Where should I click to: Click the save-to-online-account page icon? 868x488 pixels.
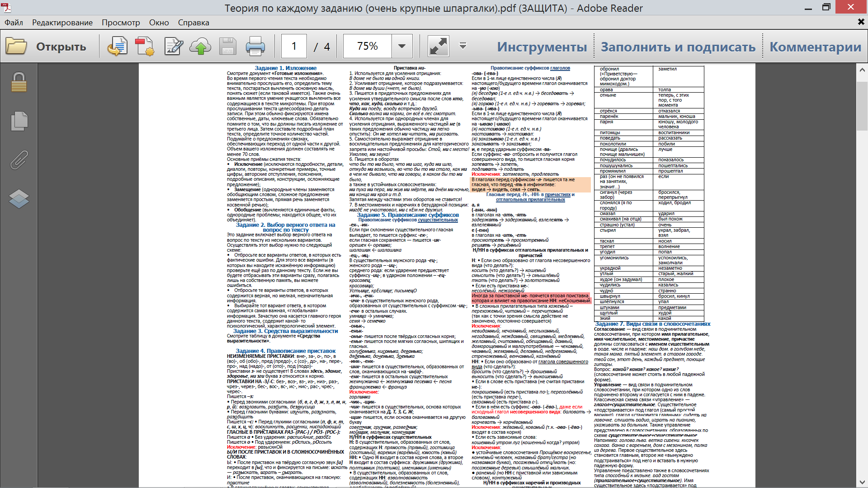tap(118, 47)
